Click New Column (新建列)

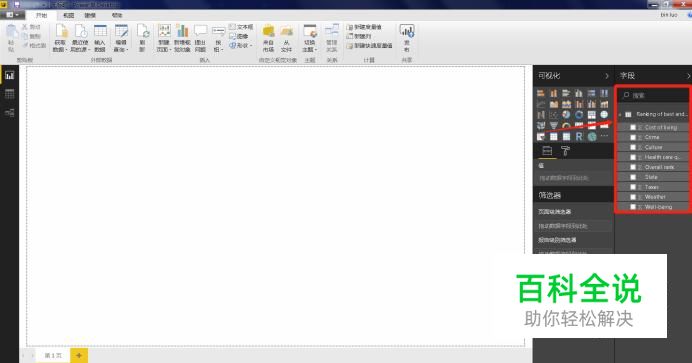359,36
